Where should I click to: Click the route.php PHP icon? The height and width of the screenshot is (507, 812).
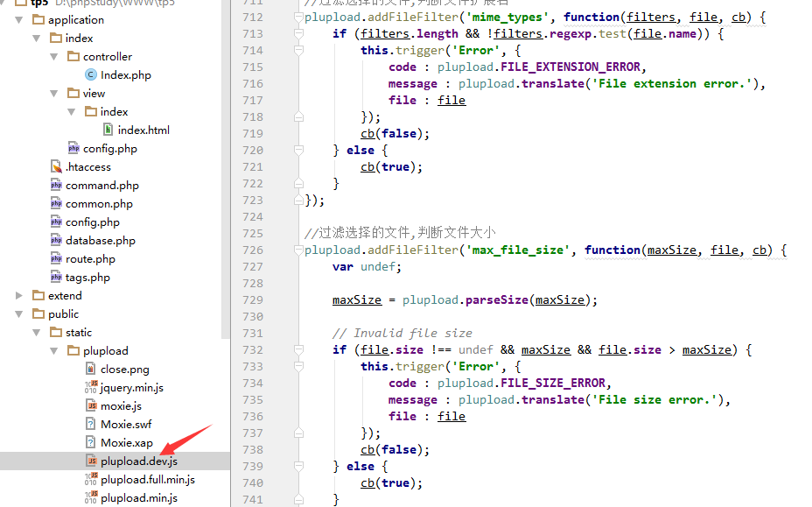56,258
